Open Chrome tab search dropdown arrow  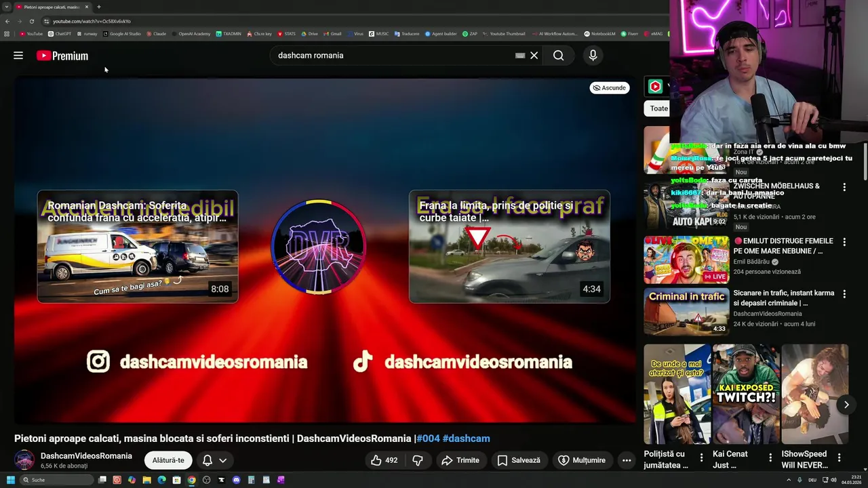(7, 7)
